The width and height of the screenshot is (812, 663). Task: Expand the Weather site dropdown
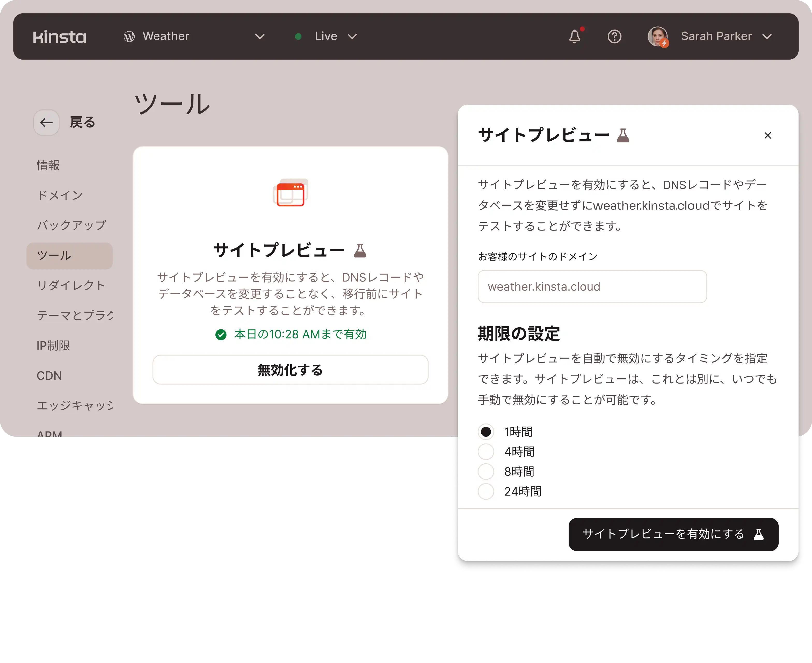260,37
